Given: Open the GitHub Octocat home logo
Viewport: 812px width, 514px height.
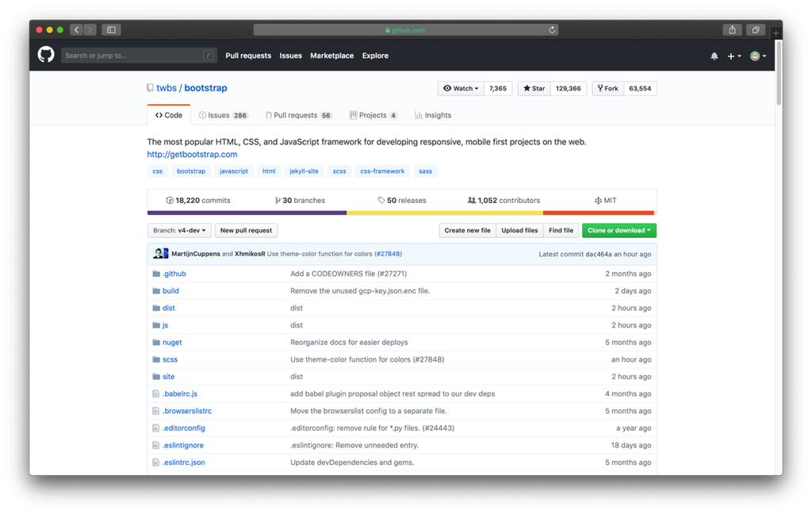Looking at the screenshot, I should point(46,55).
